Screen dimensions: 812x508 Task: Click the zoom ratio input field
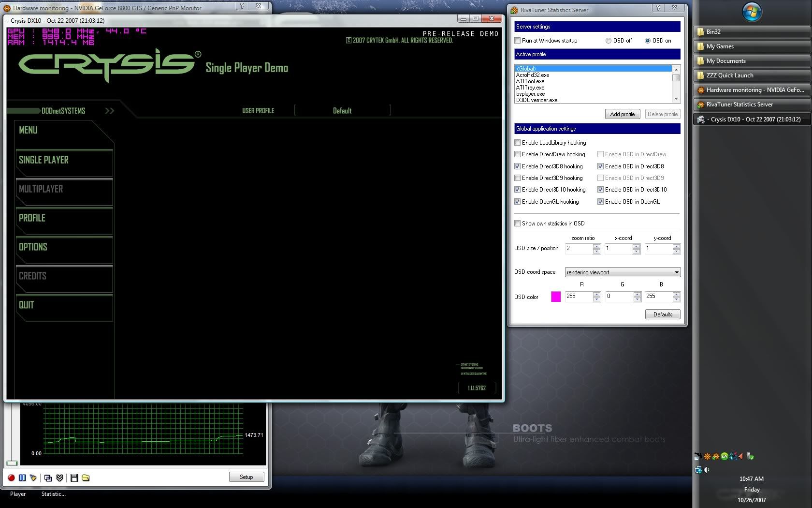(579, 249)
